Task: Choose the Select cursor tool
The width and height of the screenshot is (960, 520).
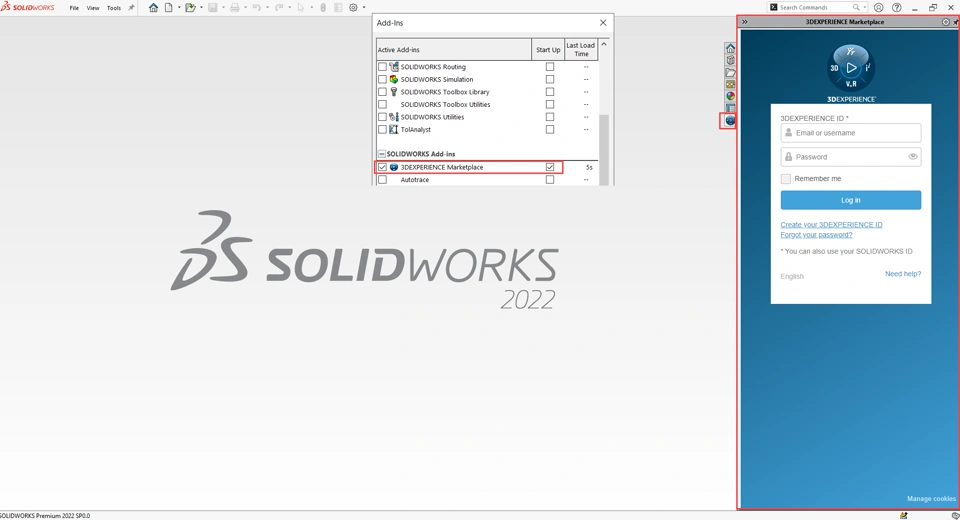Action: pos(301,7)
